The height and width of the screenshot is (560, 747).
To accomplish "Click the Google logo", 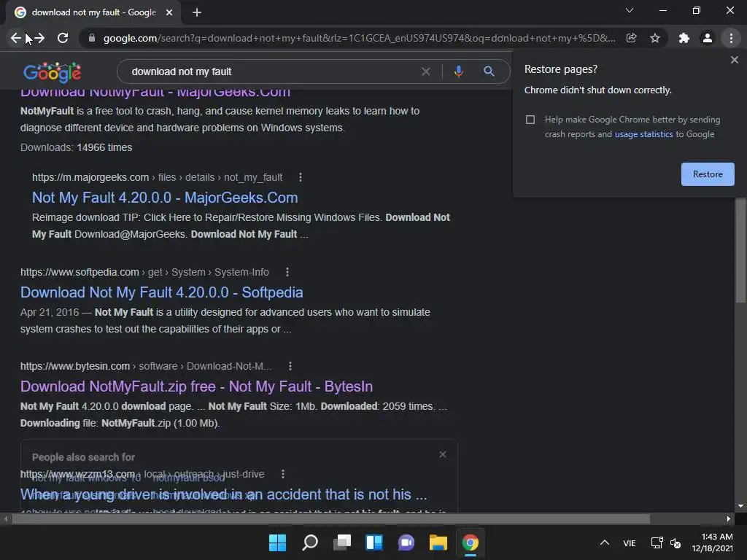I will click(53, 72).
